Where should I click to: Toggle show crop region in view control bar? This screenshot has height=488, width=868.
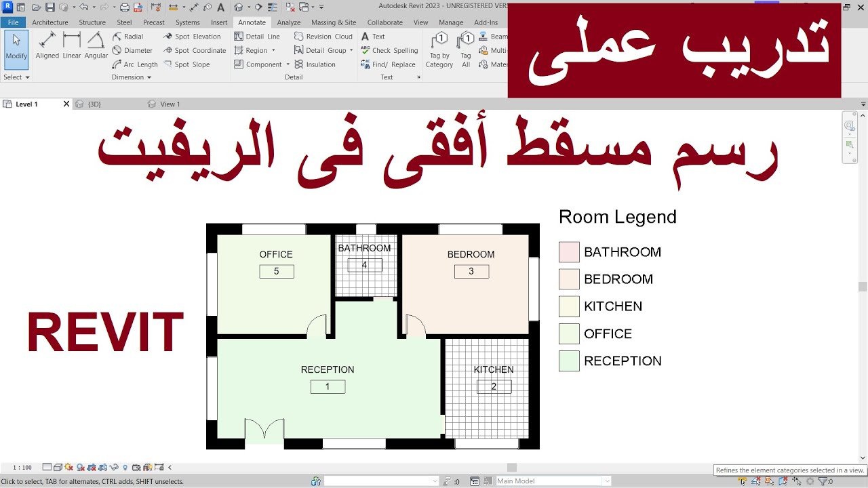[103, 467]
